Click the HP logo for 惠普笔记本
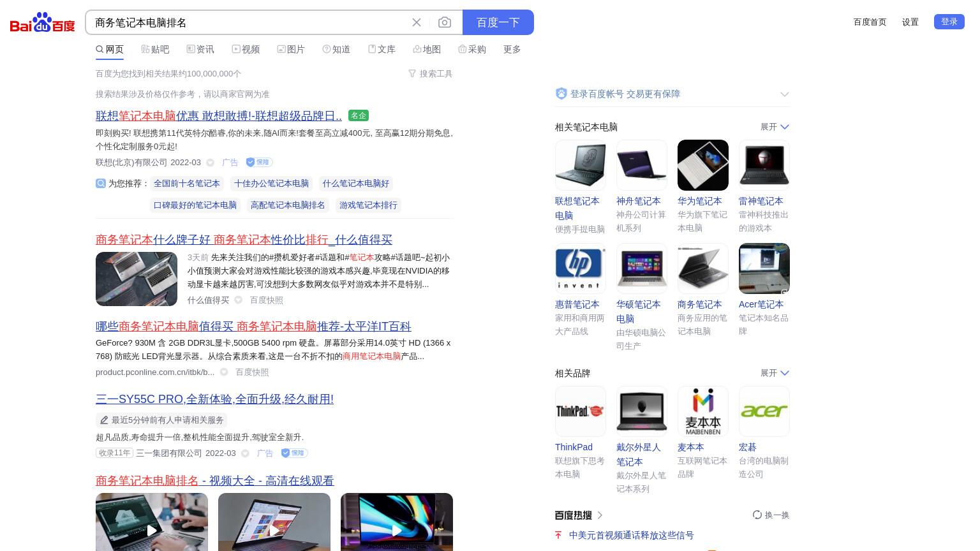This screenshot has width=980, height=551. pyautogui.click(x=581, y=268)
